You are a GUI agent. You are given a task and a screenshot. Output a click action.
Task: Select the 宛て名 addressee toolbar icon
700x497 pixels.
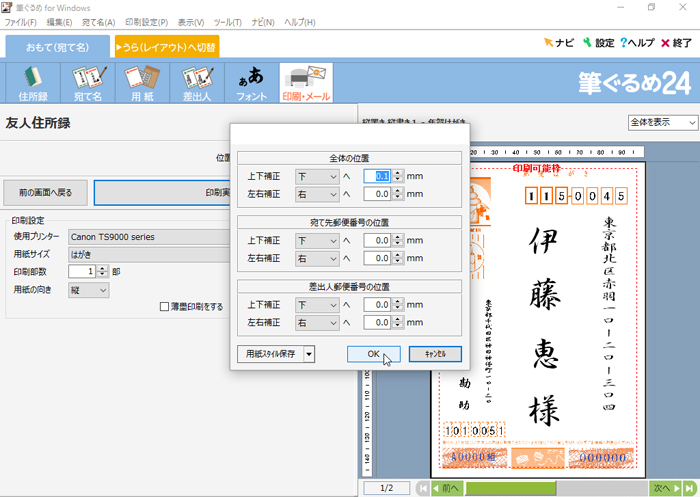pyautogui.click(x=89, y=83)
